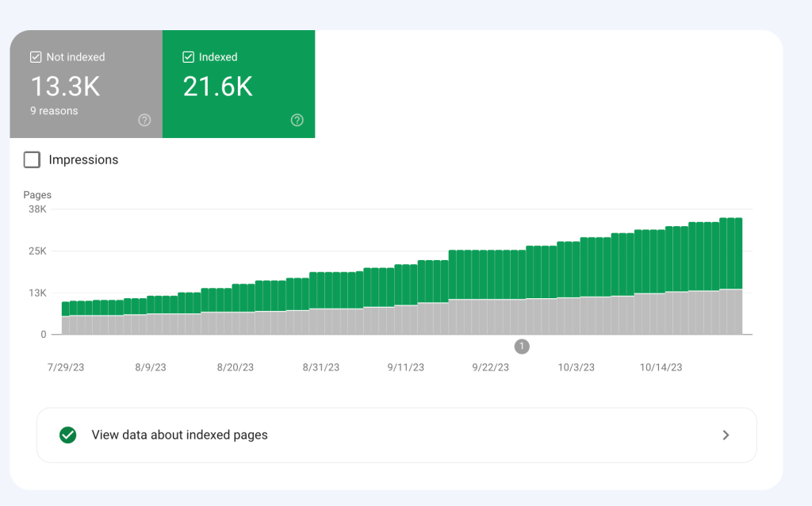Click the 10/14/23 date axis label
The image size is (812, 506).
(x=661, y=367)
